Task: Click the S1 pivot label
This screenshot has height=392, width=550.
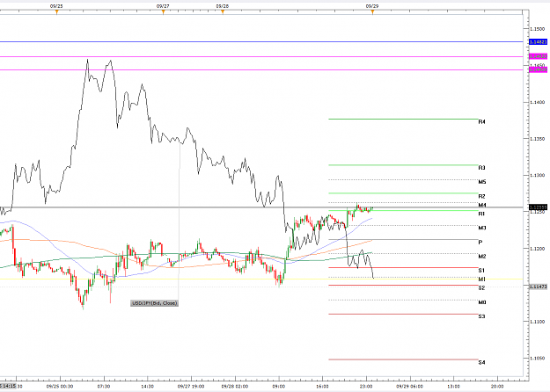Action: 481,271
